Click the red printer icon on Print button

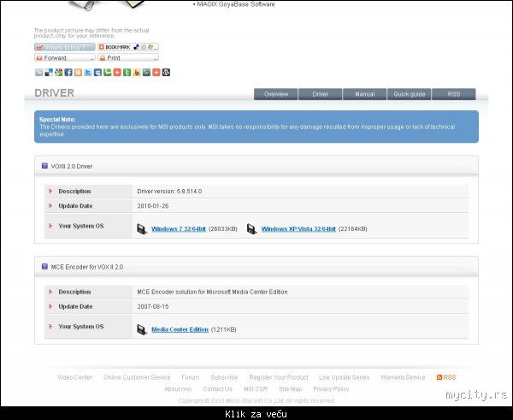click(x=103, y=58)
